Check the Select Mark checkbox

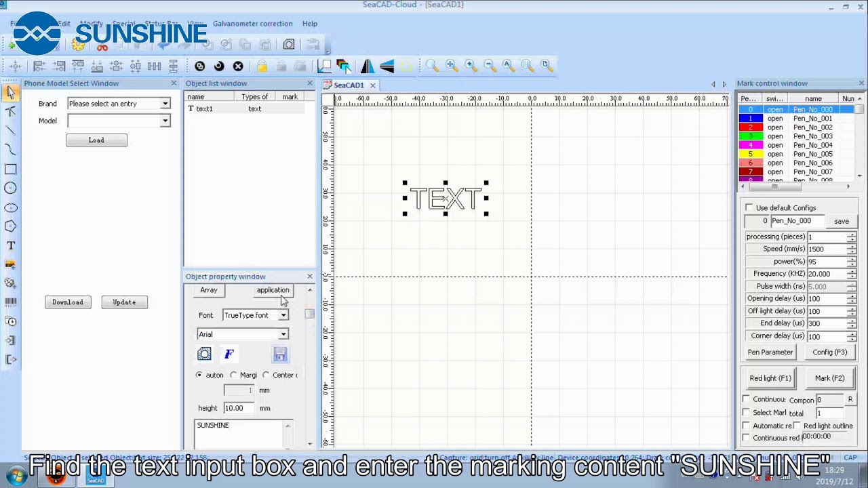coord(747,412)
